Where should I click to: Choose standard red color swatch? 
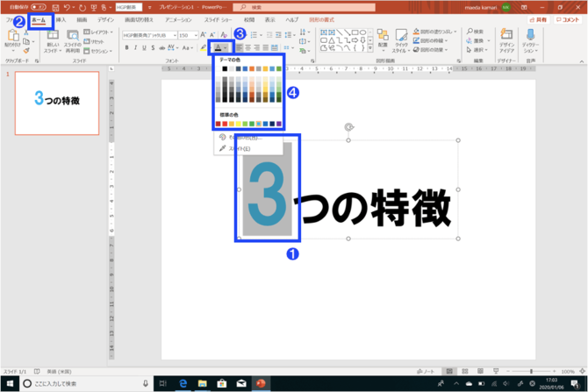click(x=225, y=124)
